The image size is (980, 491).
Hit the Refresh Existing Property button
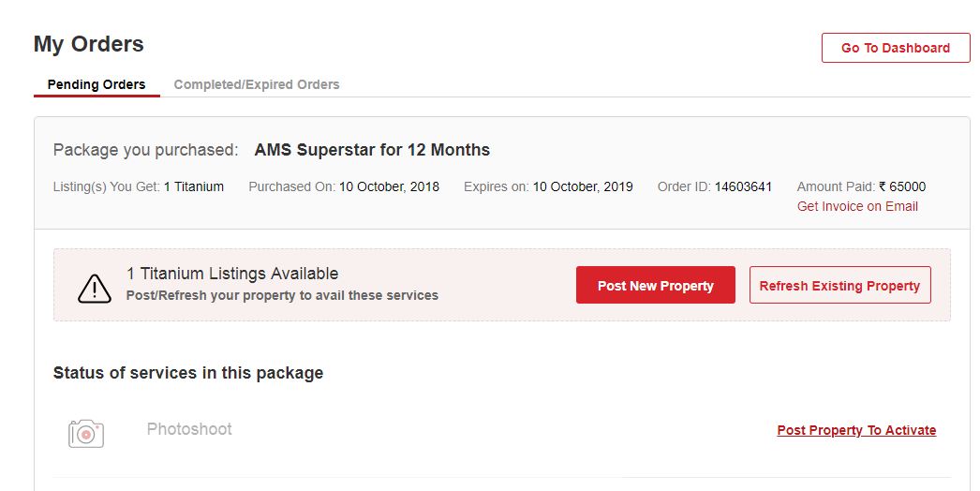(839, 286)
